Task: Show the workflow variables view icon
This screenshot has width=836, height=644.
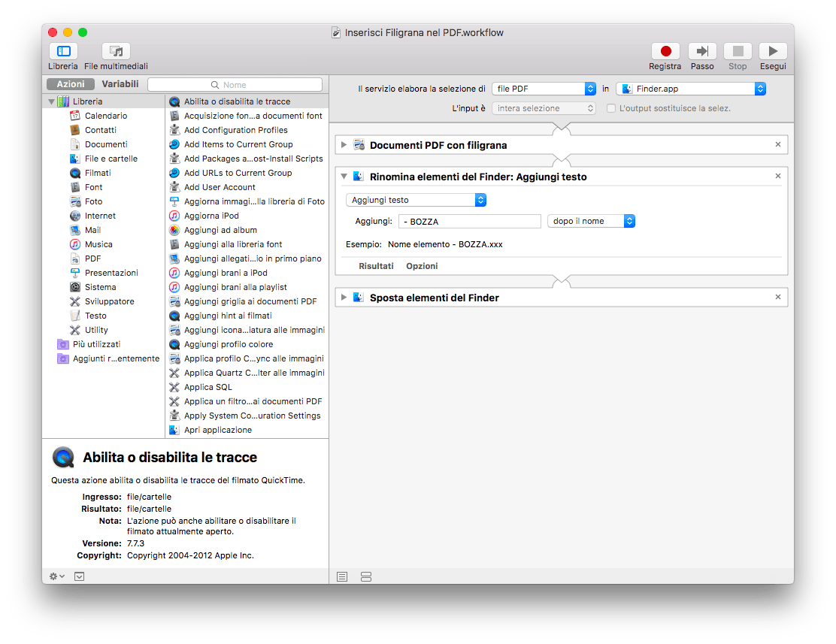Action: click(x=365, y=577)
